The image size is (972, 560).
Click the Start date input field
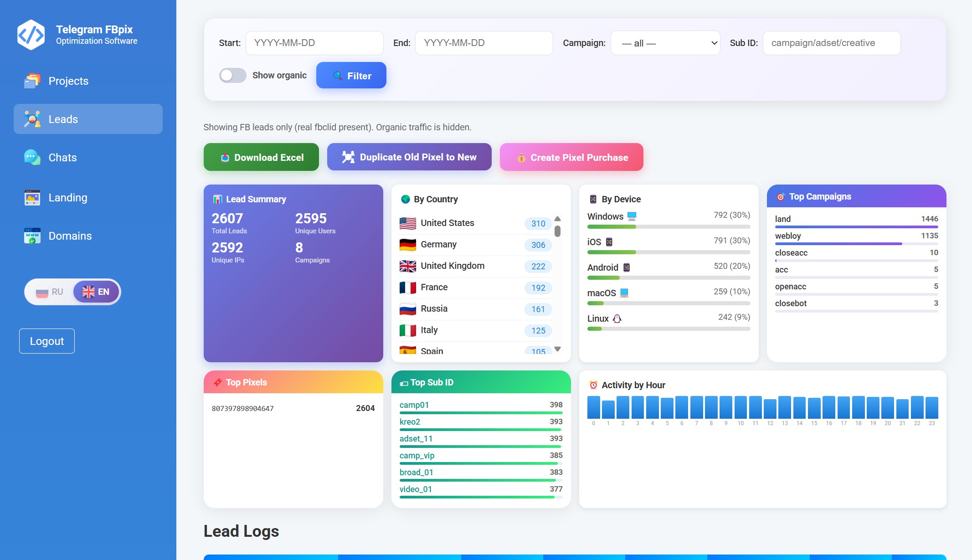coord(314,43)
